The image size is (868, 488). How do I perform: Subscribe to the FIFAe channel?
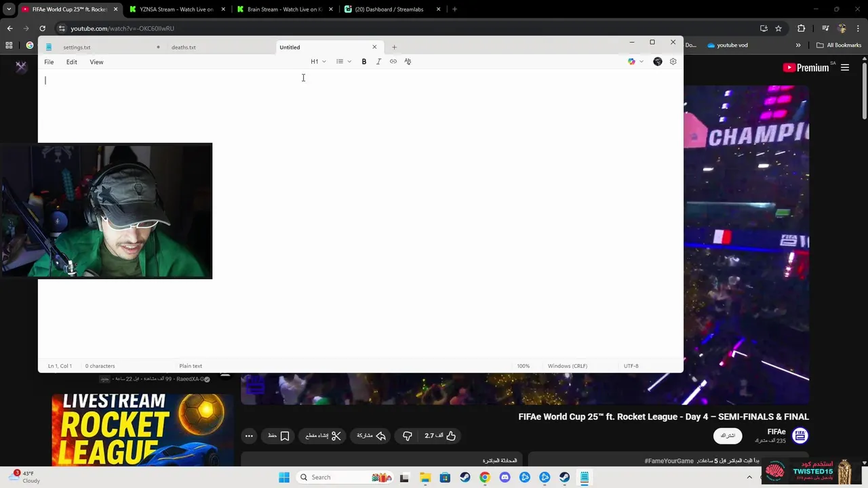point(728,436)
